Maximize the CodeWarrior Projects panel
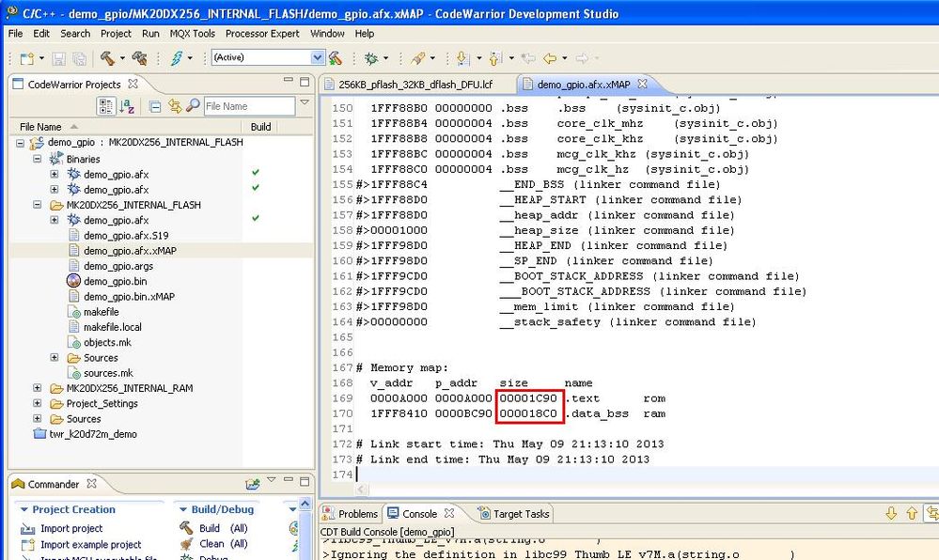Viewport: 939px width, 560px height. (305, 82)
